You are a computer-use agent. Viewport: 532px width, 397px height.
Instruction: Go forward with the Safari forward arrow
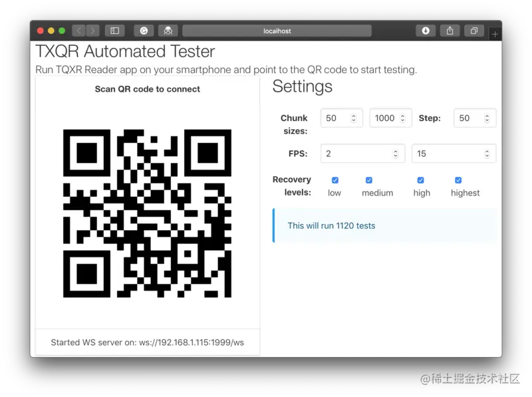tap(92, 31)
